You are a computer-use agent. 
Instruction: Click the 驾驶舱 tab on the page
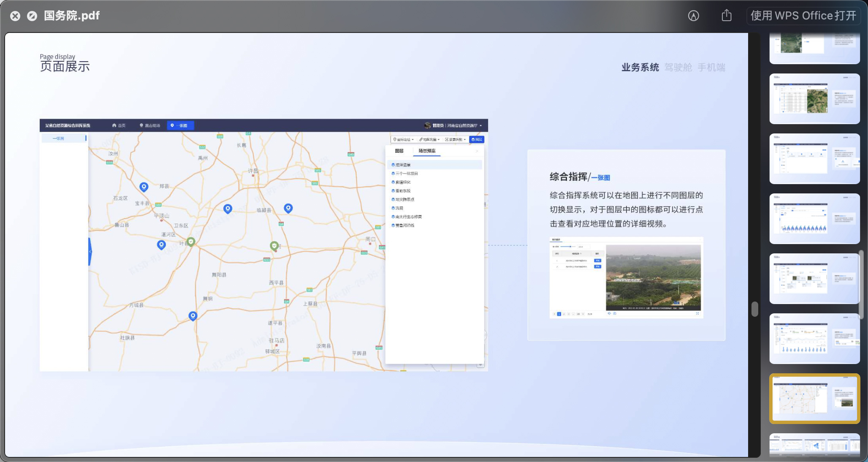pyautogui.click(x=678, y=67)
